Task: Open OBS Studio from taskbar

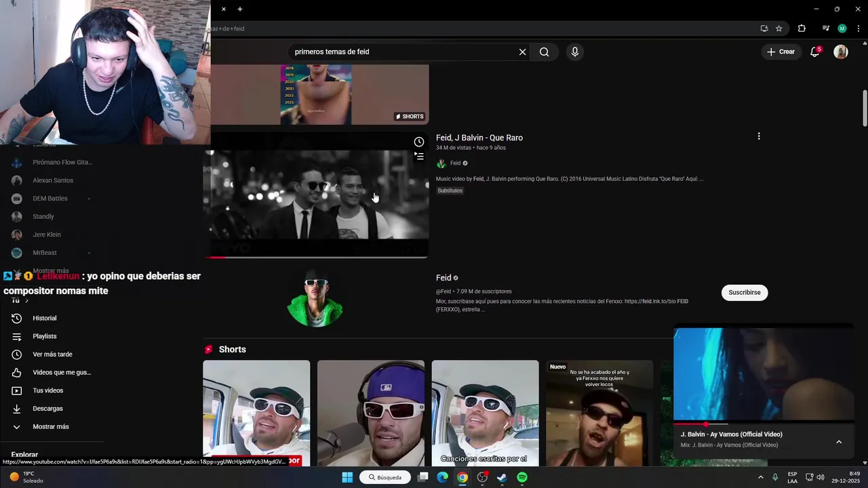Action: tap(482, 477)
